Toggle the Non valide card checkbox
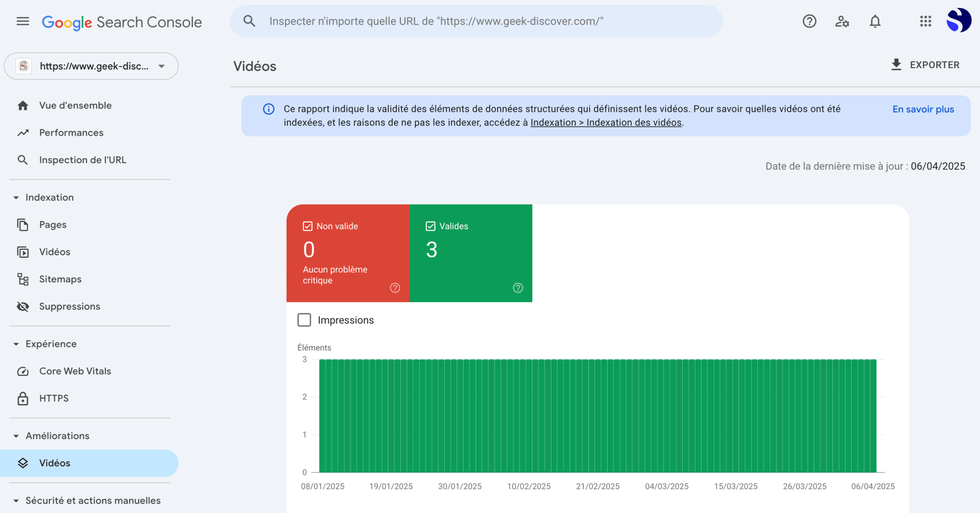This screenshot has width=980, height=513. tap(307, 226)
